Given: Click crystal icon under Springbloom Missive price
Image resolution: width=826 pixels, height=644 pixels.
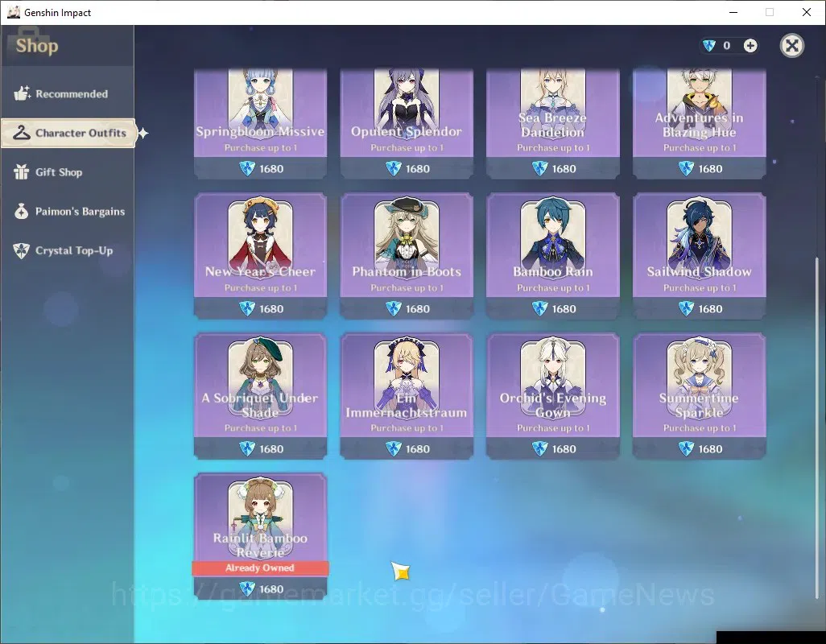Looking at the screenshot, I should click(247, 168).
